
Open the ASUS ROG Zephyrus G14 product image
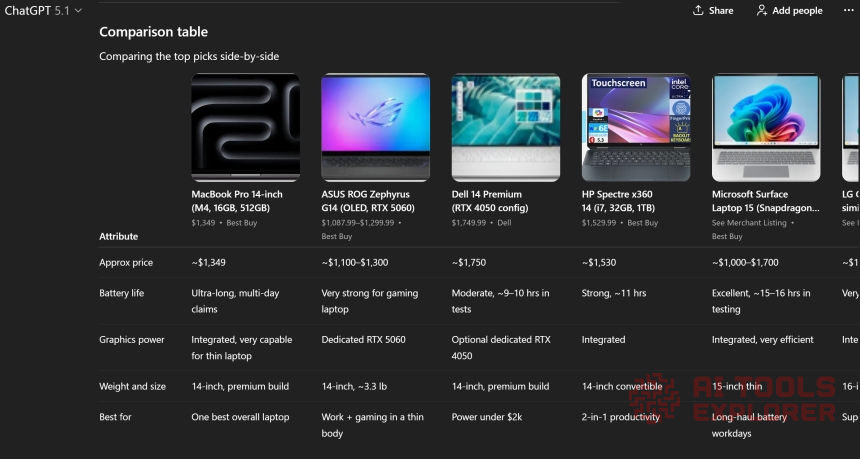pos(376,127)
